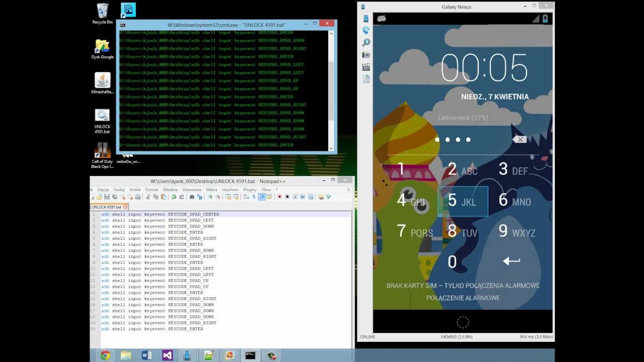Click the Save icon in Notepad++ toolbar

[x=107, y=197]
